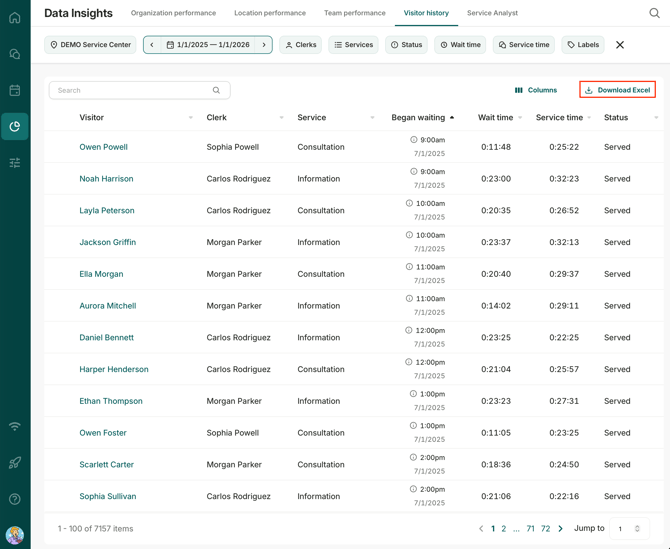Switch to the Team performance tab
This screenshot has height=549, width=670.
click(x=354, y=13)
